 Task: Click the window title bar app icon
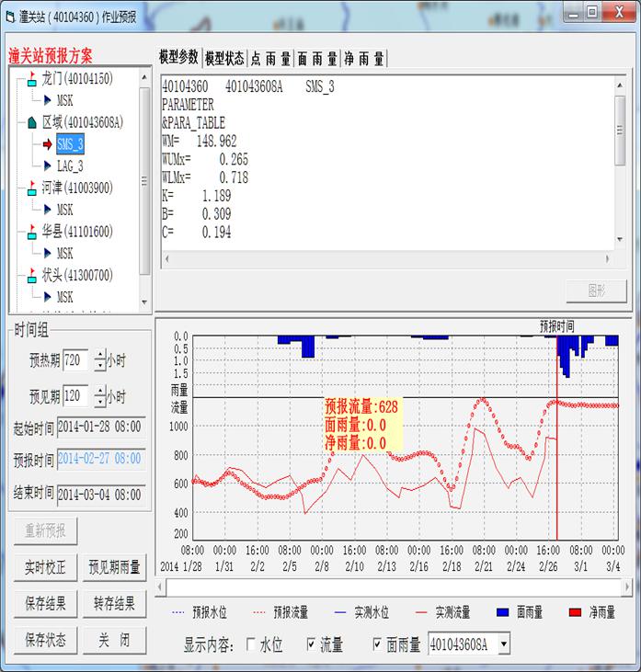point(10,17)
